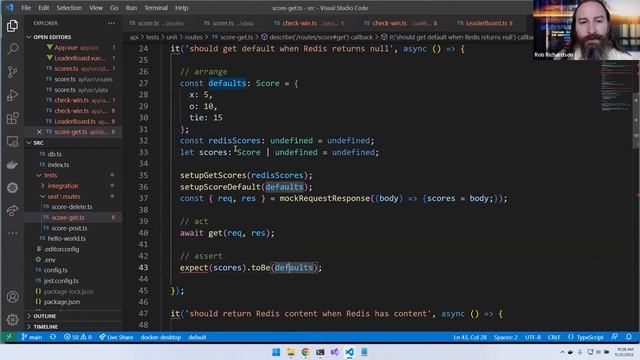The image size is (640, 360).
Task: Open the View menu
Action: coord(96,8)
